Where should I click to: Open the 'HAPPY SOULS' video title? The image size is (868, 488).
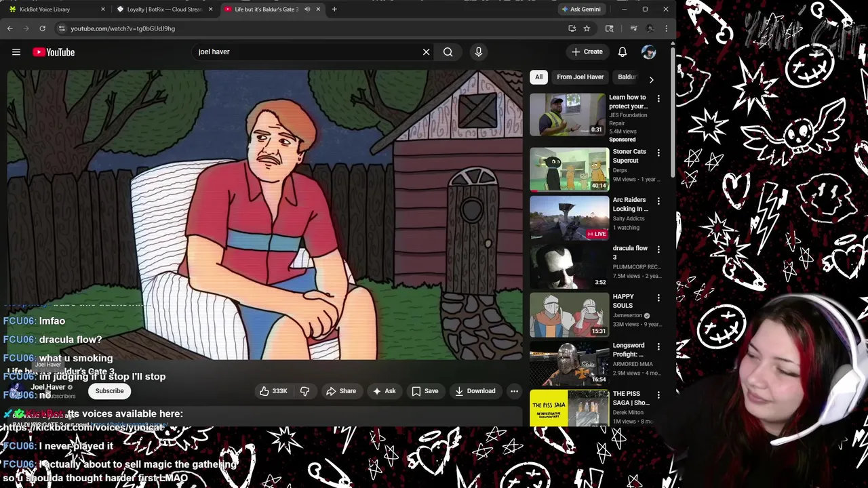point(624,301)
